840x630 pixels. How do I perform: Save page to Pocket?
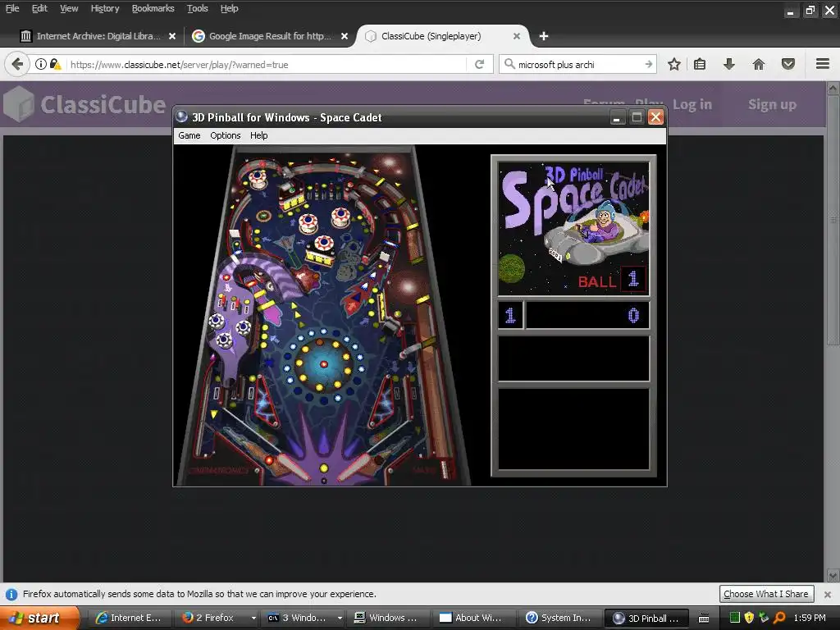[x=788, y=64]
